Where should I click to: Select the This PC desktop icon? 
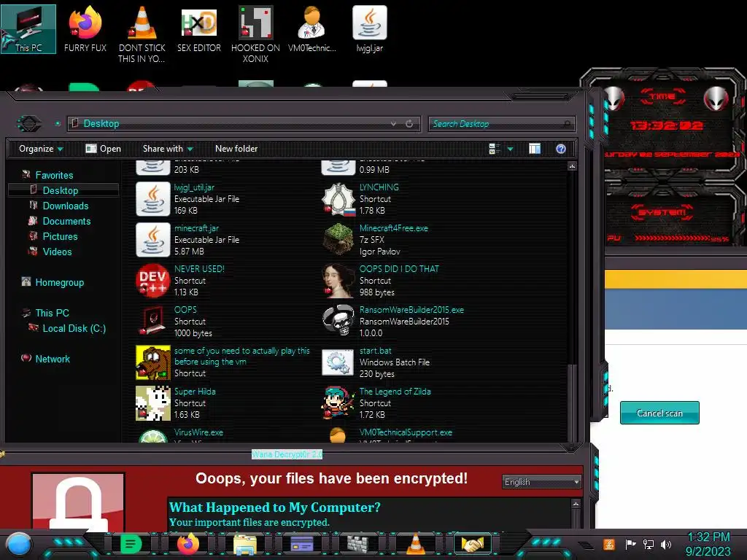[28, 29]
